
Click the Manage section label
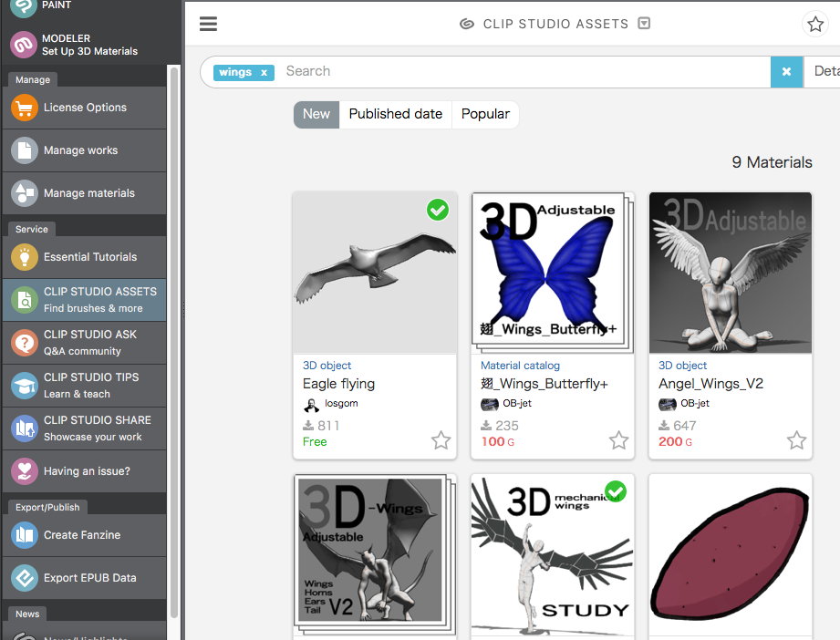pyautogui.click(x=33, y=80)
